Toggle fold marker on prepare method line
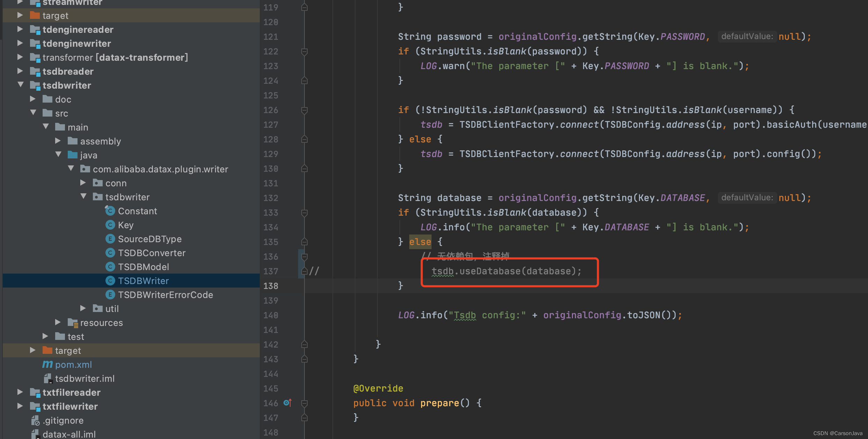Image resolution: width=868 pixels, height=439 pixels. click(x=304, y=403)
